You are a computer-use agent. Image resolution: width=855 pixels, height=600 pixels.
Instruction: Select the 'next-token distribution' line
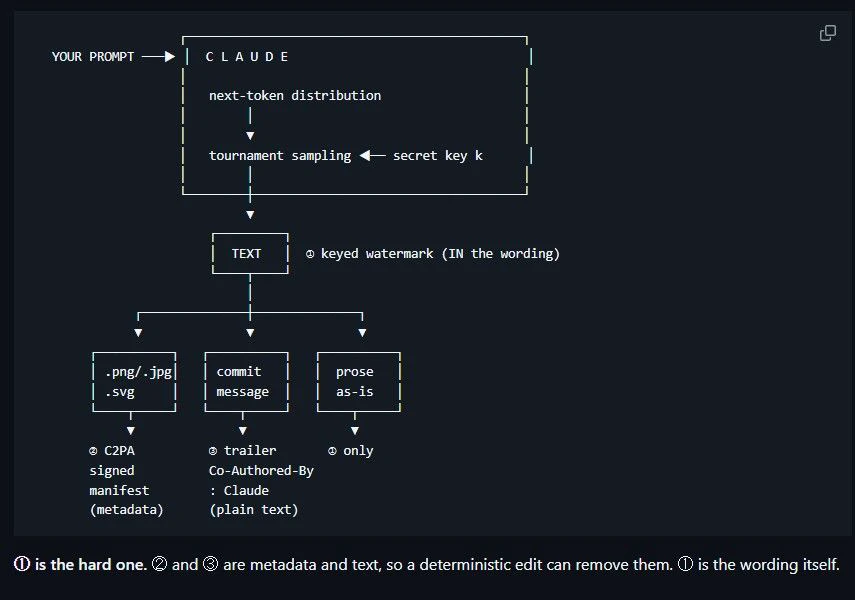pyautogui.click(x=295, y=95)
